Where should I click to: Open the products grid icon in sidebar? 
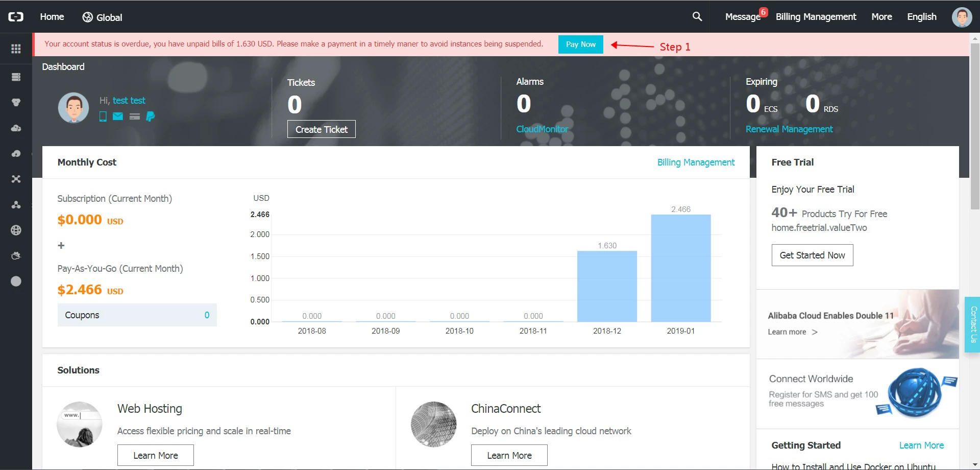[16, 49]
